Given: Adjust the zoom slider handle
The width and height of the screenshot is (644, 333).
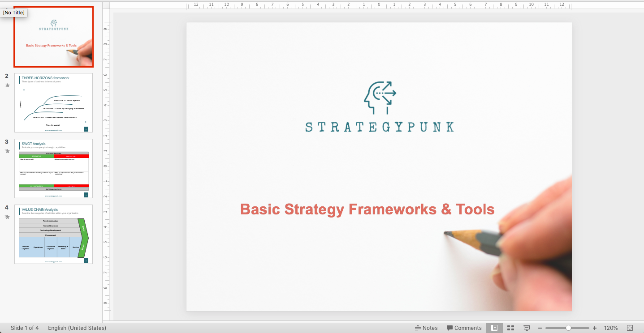Looking at the screenshot, I should [x=568, y=328].
